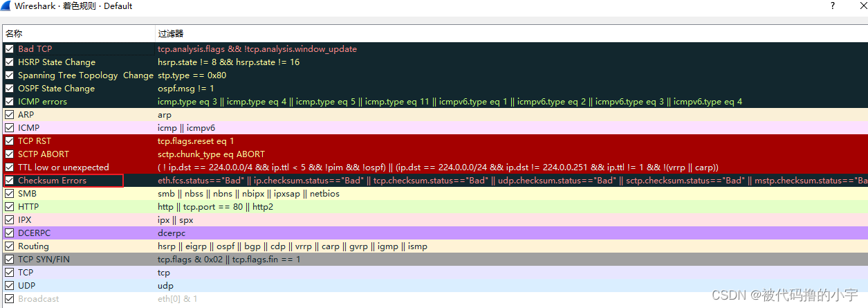Image resolution: width=868 pixels, height=308 pixels.
Task: Uncheck the Checksum Errors checkbox
Action: pos(9,181)
